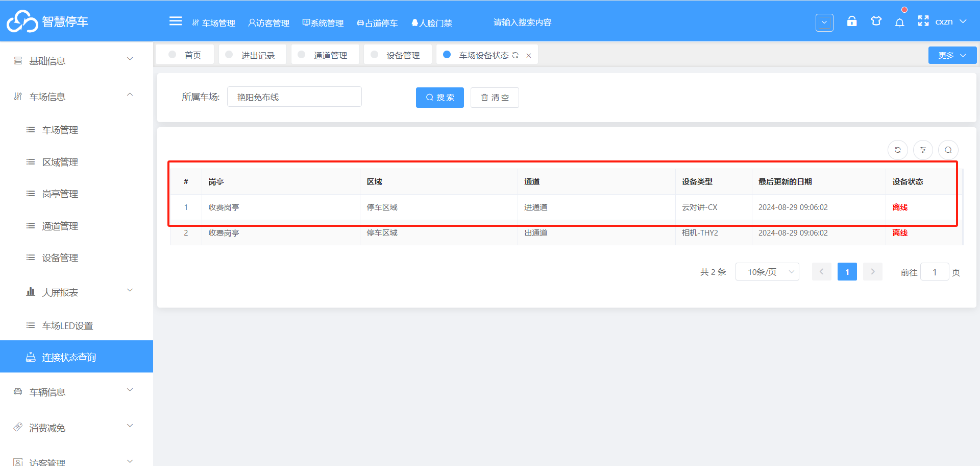Screen dimensions: 980x466
Task: Click the 智慧停车 cloud logo
Action: 22,21
